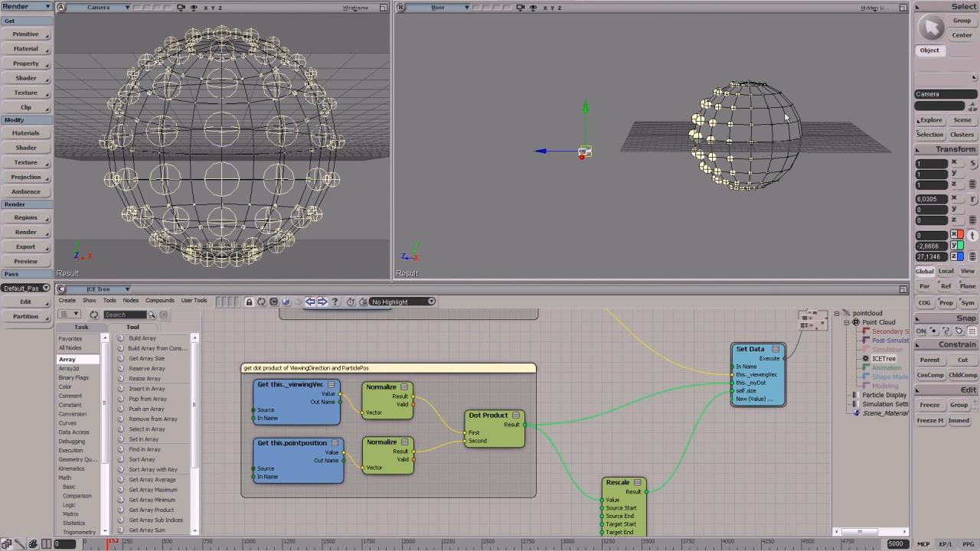980x551 pixels.
Task: Click the second stopwatch performance timer icon
Action: click(x=363, y=302)
